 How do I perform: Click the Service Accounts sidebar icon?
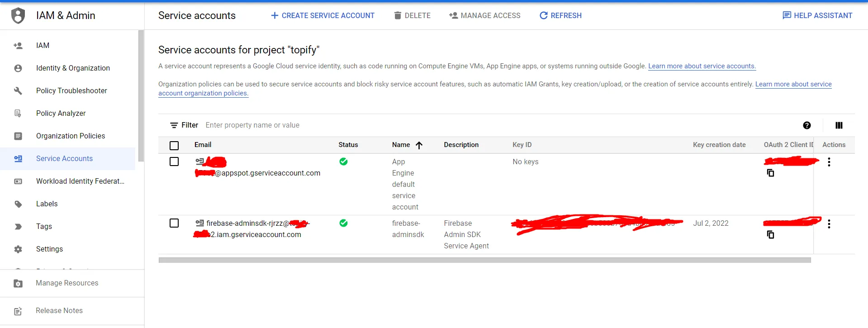pos(18,158)
